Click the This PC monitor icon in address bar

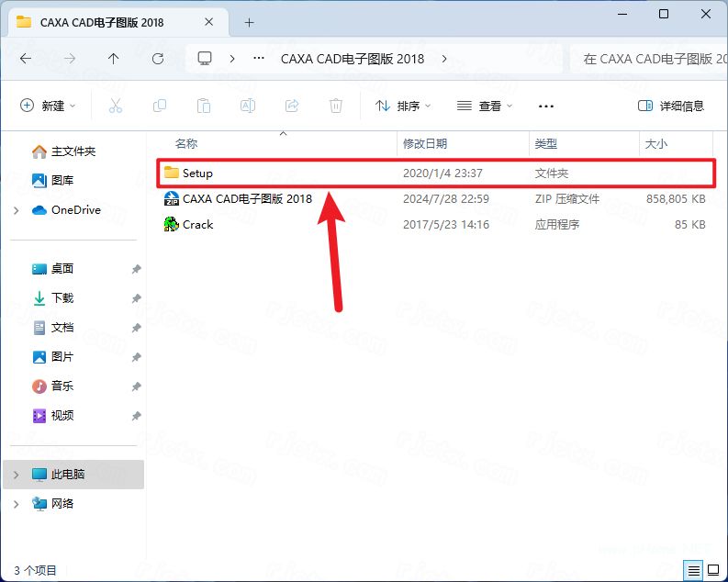[x=205, y=59]
